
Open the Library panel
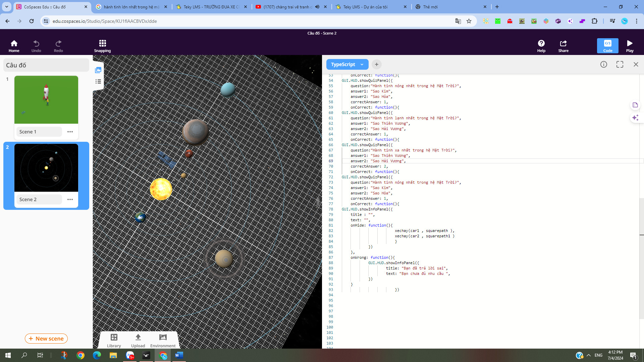[x=114, y=341]
